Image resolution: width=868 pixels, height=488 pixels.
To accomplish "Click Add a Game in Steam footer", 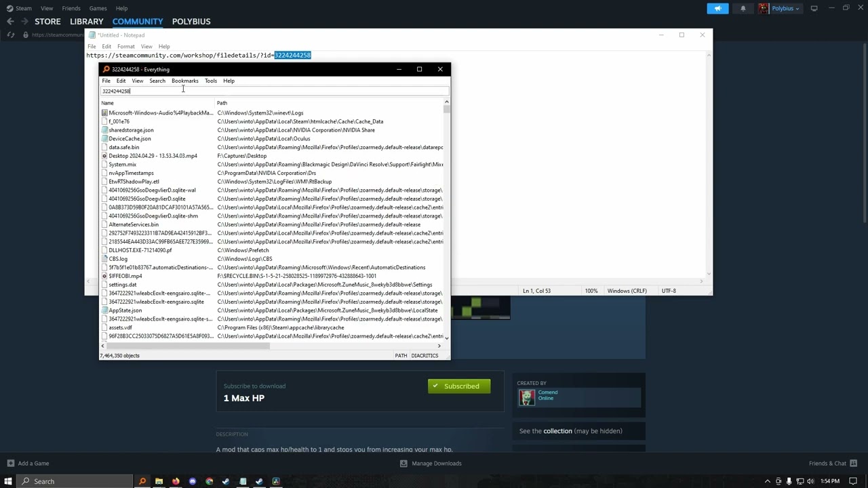I will (28, 464).
